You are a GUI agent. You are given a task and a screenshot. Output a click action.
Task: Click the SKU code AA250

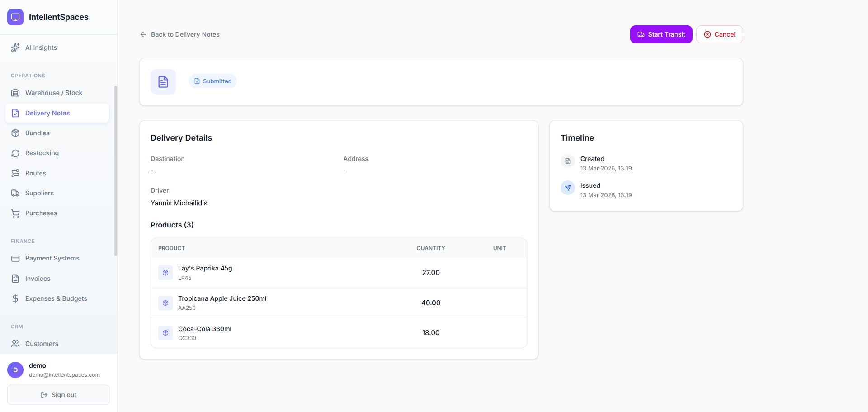pos(187,308)
